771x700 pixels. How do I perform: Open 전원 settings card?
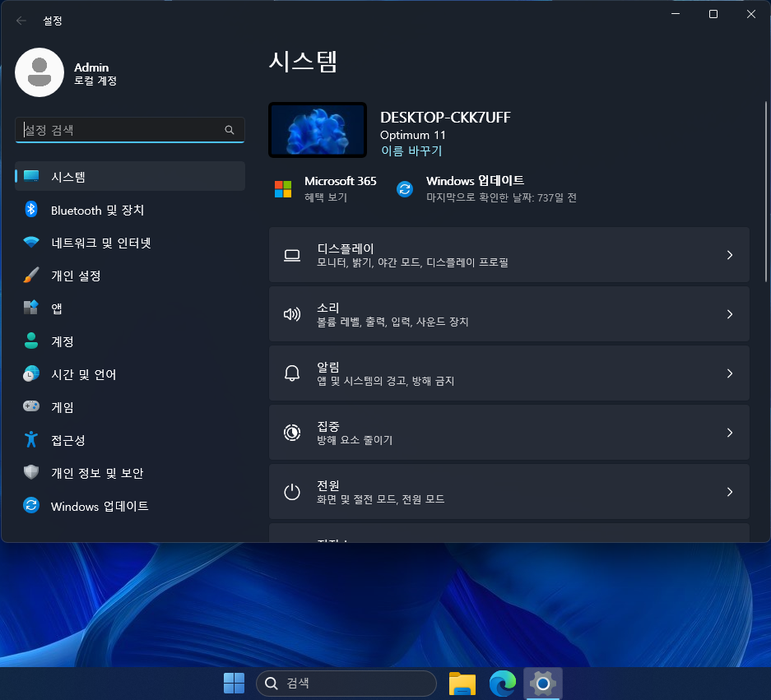click(x=509, y=492)
